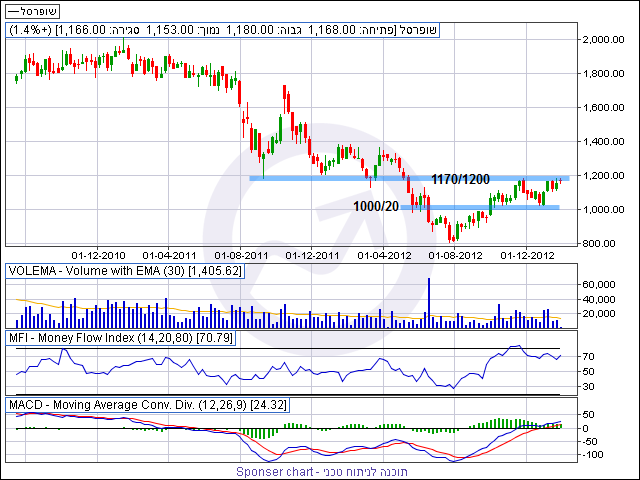Click the 01-12-2010 date marker
This screenshot has width=640, height=480.
pos(97,255)
